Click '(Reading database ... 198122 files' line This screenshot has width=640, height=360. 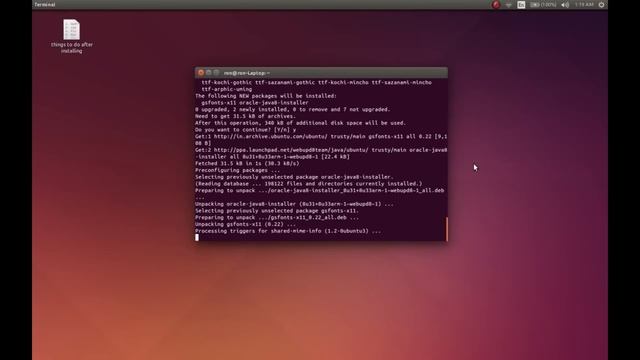tap(309, 184)
